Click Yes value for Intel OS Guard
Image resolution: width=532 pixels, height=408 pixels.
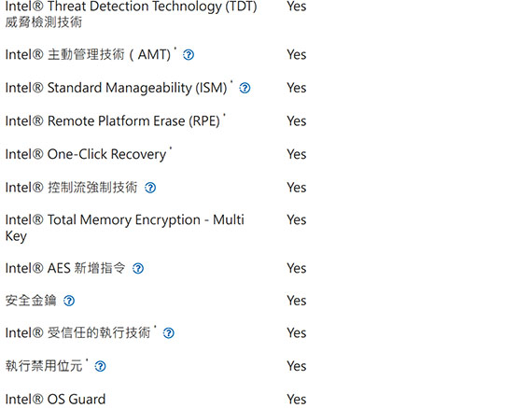pyautogui.click(x=297, y=400)
